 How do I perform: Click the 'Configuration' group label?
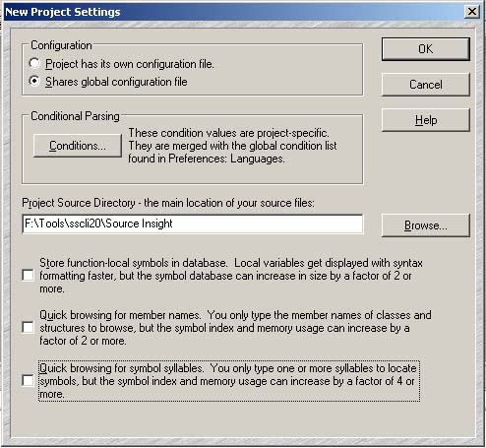click(61, 45)
